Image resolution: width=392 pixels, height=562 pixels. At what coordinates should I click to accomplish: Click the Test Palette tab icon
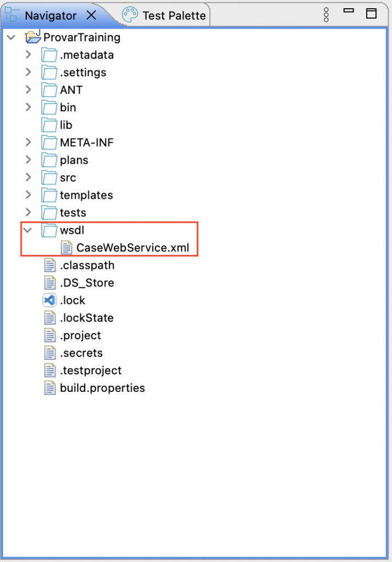tap(130, 14)
